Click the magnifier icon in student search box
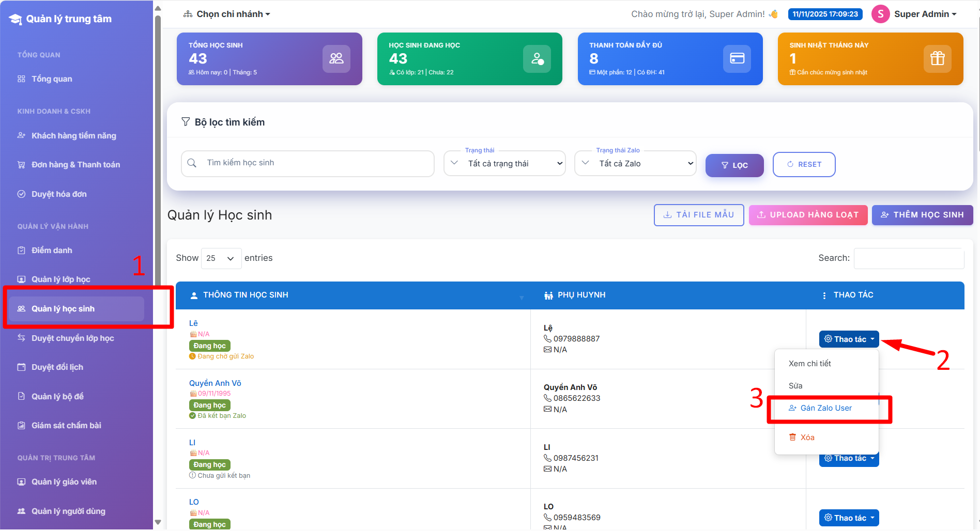980x531 pixels. click(192, 163)
